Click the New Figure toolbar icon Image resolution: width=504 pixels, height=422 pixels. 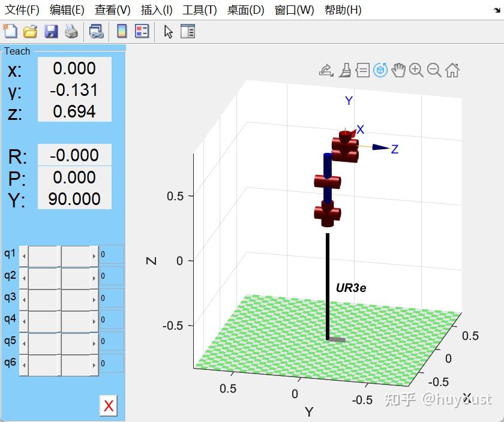click(10, 31)
